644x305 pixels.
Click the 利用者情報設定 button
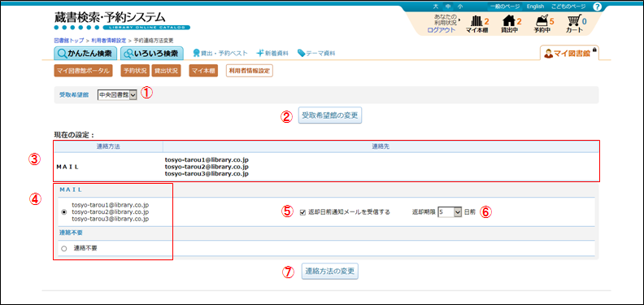tap(250, 71)
